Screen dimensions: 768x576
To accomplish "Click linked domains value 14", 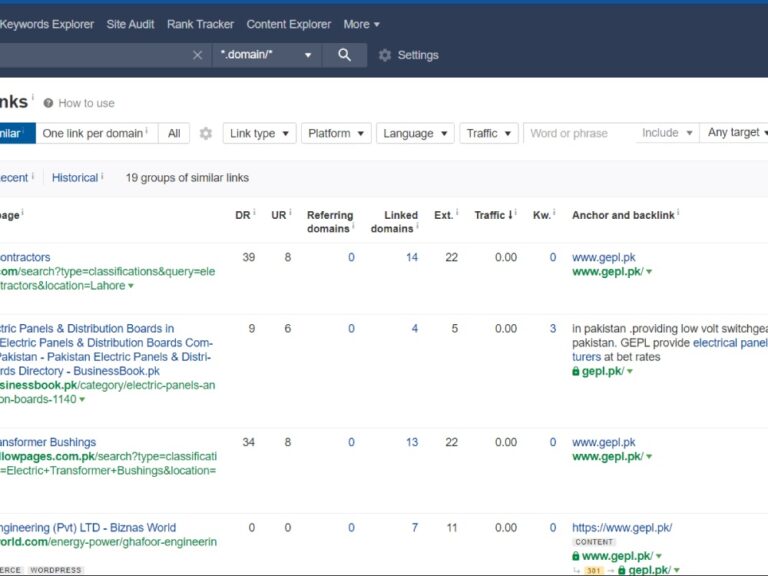I will (412, 257).
